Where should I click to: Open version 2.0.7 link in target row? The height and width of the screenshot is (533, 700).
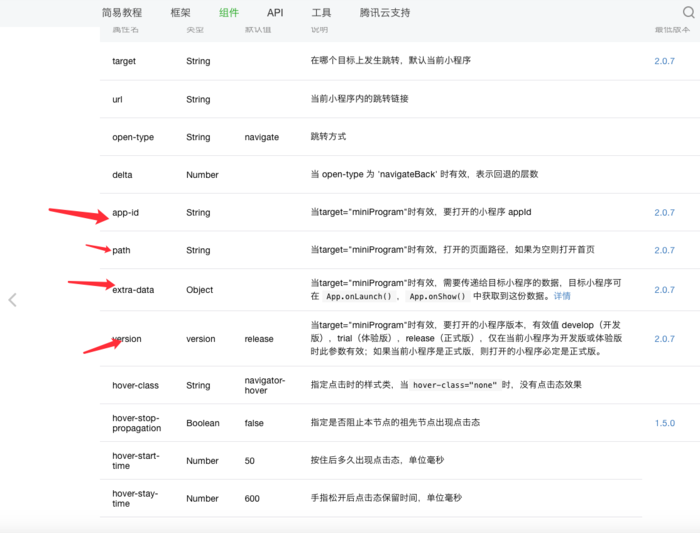pyautogui.click(x=664, y=61)
